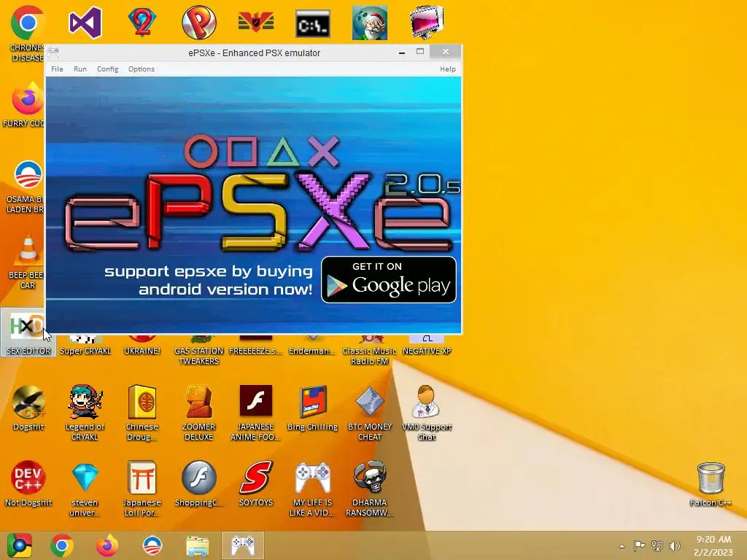
Task: Switch to ePSXe gamepad taskbar button
Action: tap(242, 545)
